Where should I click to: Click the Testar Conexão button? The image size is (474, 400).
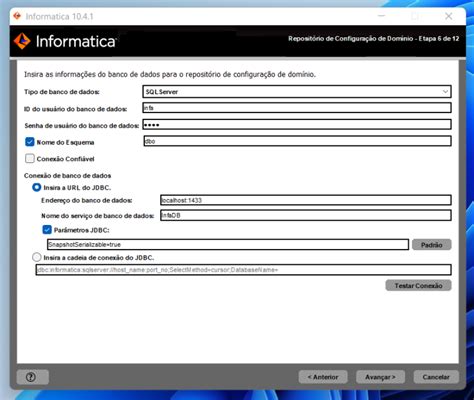(x=419, y=285)
